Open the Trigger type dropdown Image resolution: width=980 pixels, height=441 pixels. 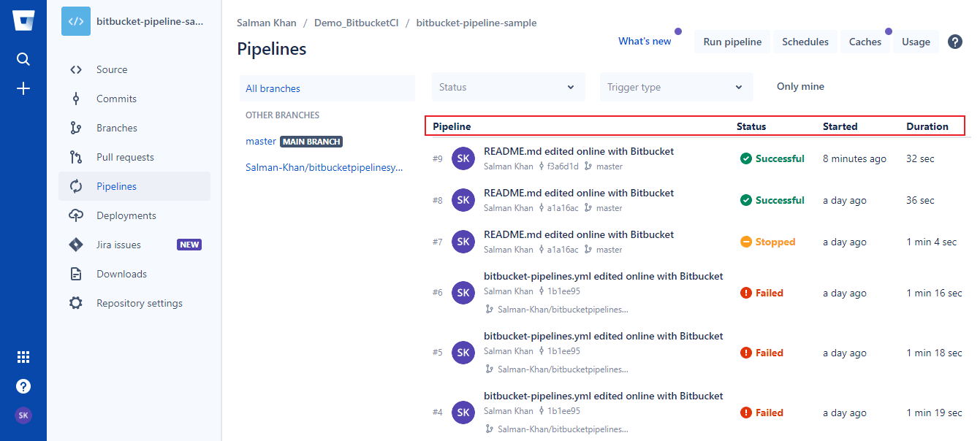pyautogui.click(x=676, y=87)
